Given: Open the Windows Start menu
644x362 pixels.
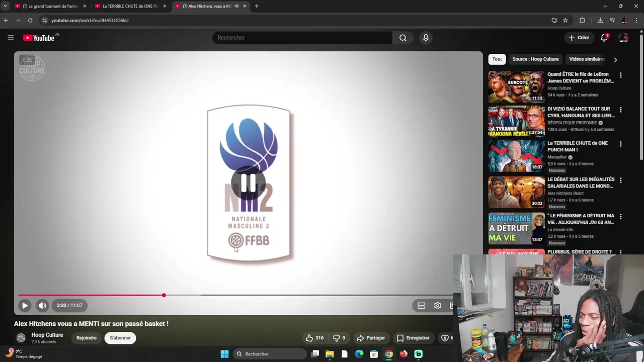Looking at the screenshot, I should pos(224,354).
